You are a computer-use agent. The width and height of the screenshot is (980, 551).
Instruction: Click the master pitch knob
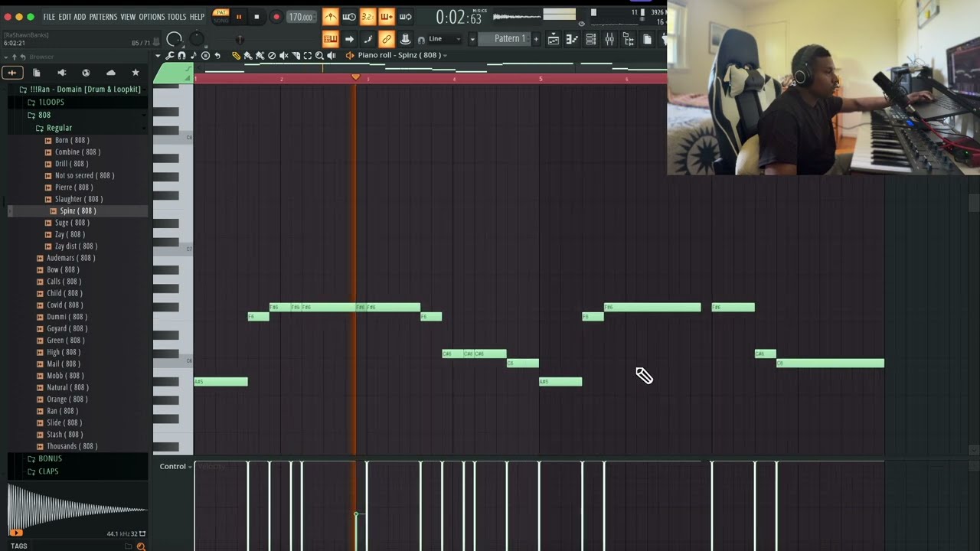[197, 38]
